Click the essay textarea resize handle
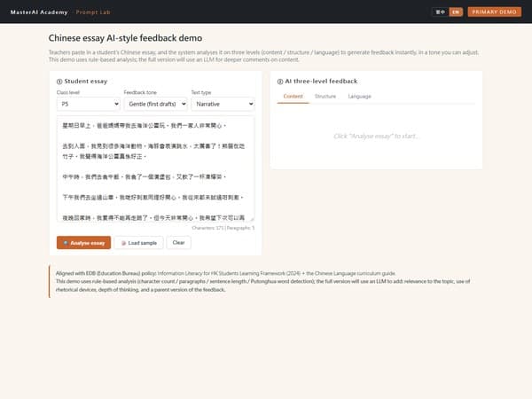Screen dimensions: 532x399 coord(252,219)
